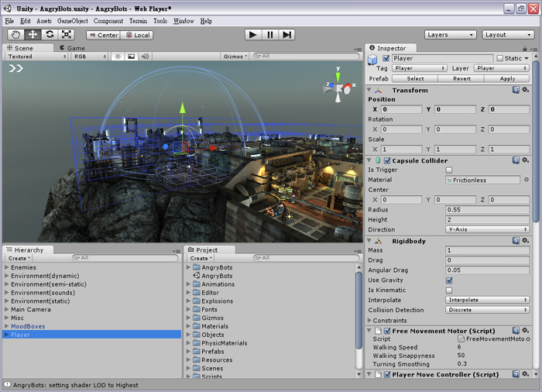Click the scene orientation gizmo
Screen dimensions: 542x392
[338, 85]
